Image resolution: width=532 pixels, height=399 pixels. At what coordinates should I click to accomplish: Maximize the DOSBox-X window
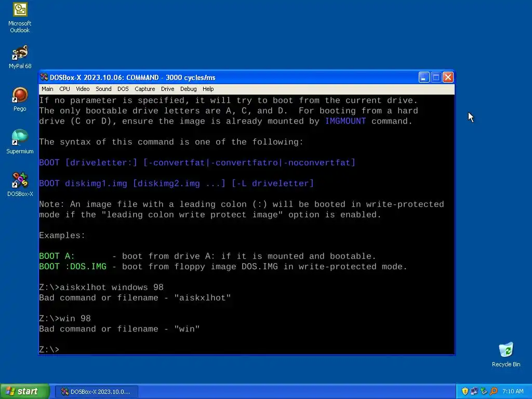(x=436, y=77)
